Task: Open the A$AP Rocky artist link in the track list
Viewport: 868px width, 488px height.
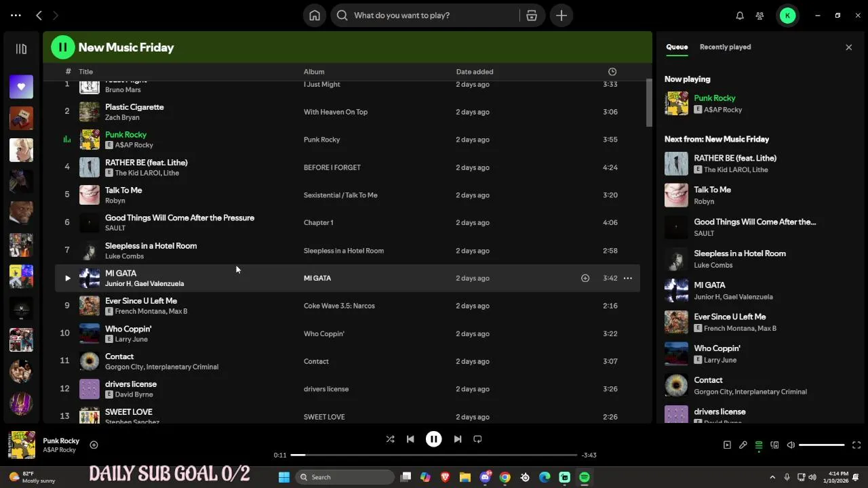Action: pyautogui.click(x=134, y=145)
